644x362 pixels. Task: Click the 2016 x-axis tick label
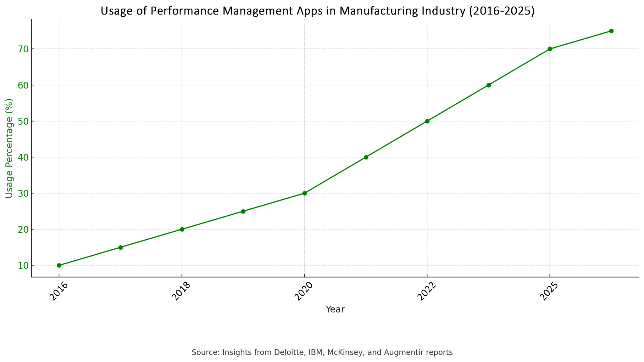(59, 291)
